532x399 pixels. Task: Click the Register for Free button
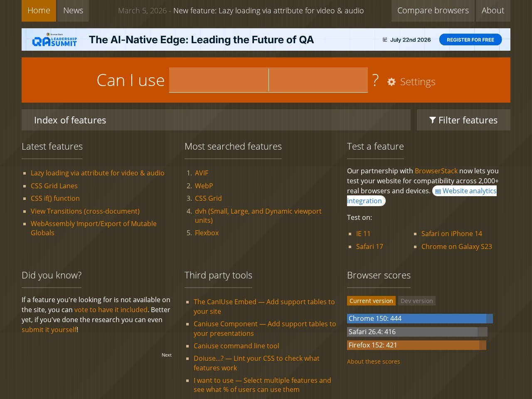coord(470,40)
